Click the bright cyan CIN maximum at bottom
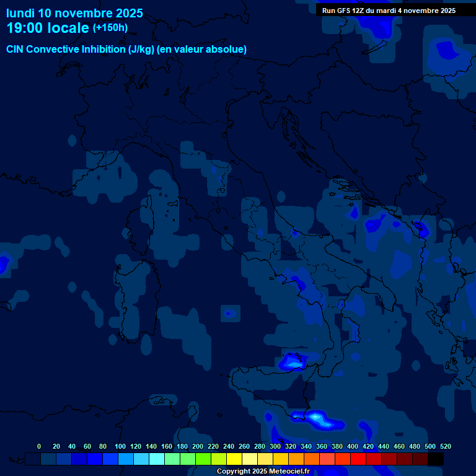Viewport: 476px width, 476px height. (317, 418)
